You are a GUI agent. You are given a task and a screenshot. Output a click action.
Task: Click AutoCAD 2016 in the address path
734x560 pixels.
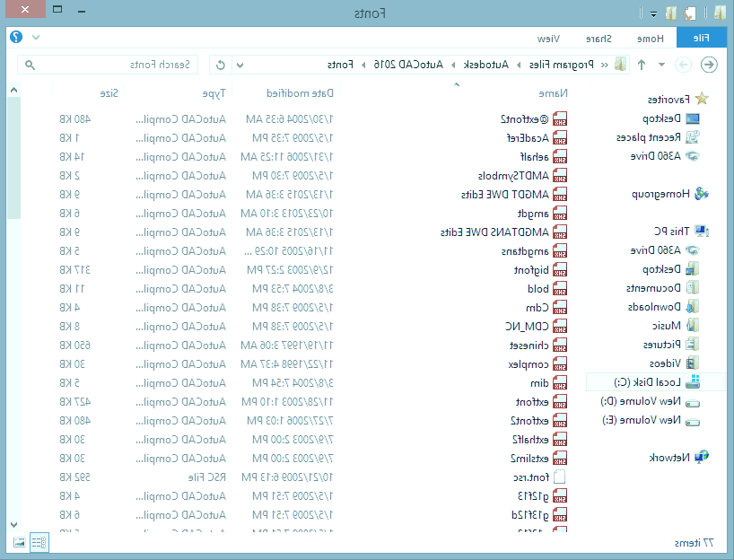(x=408, y=65)
